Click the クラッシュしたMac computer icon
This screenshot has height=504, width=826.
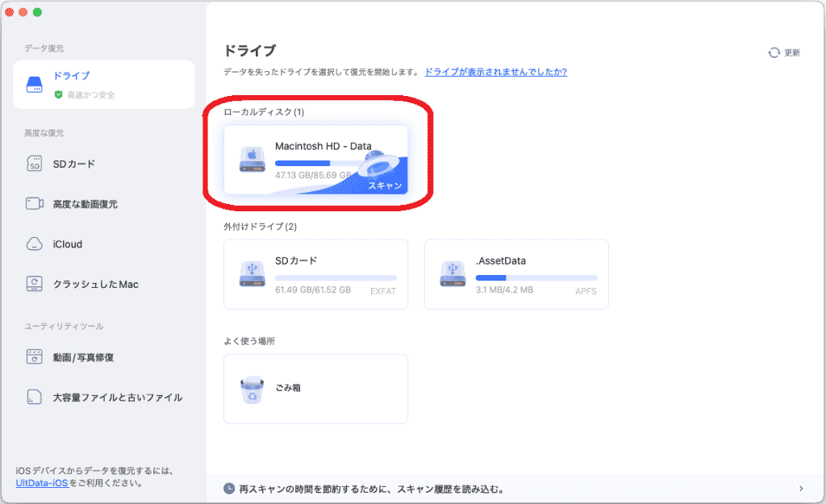pyautogui.click(x=34, y=284)
